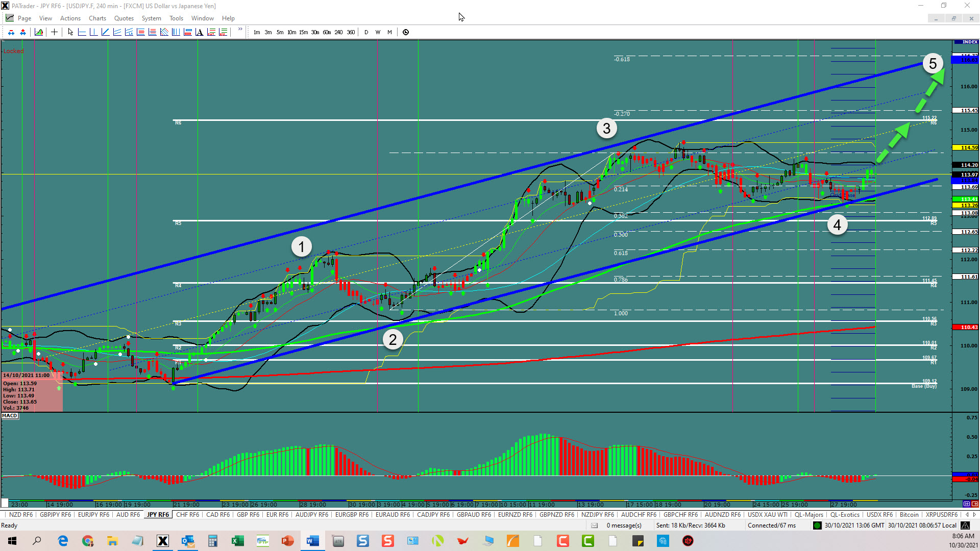This screenshot has height=551, width=980.
Task: Select the horizontal line drawing tool
Action: click(82, 32)
